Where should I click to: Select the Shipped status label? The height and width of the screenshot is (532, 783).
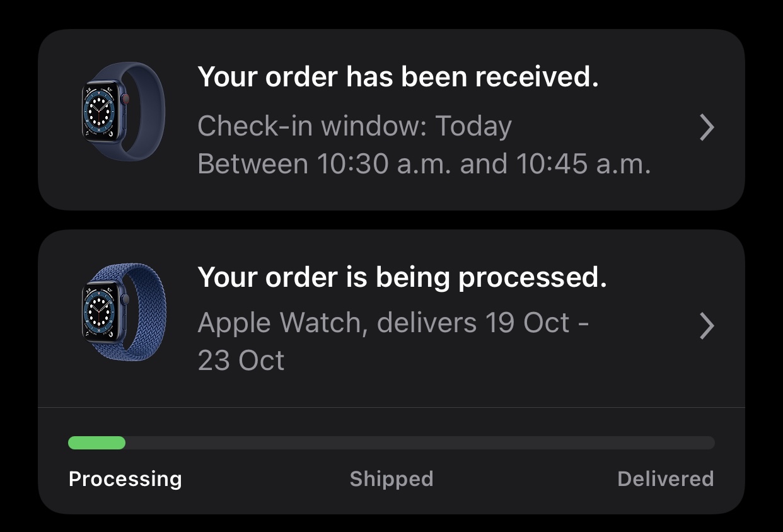(x=391, y=479)
